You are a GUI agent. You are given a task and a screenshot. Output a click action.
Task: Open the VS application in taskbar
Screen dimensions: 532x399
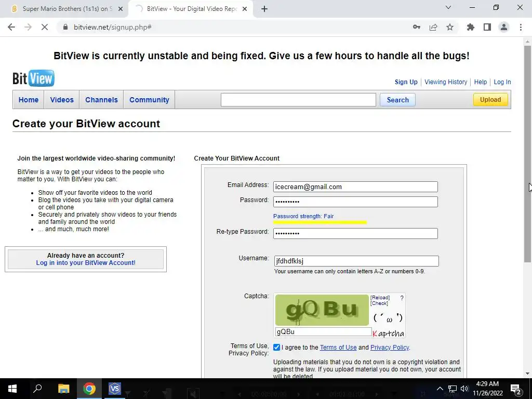tap(115, 389)
